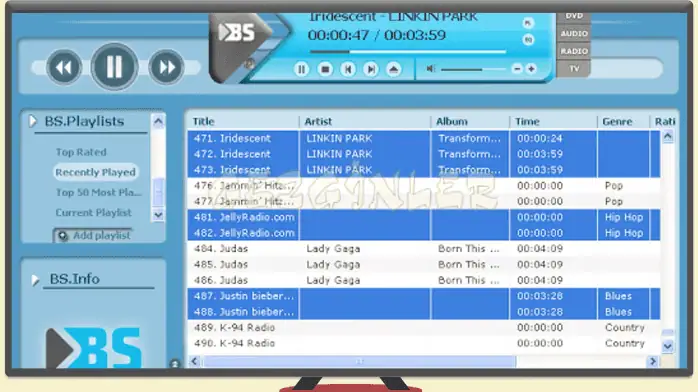
Task: Switch to the TV mode tab
Action: (574, 69)
